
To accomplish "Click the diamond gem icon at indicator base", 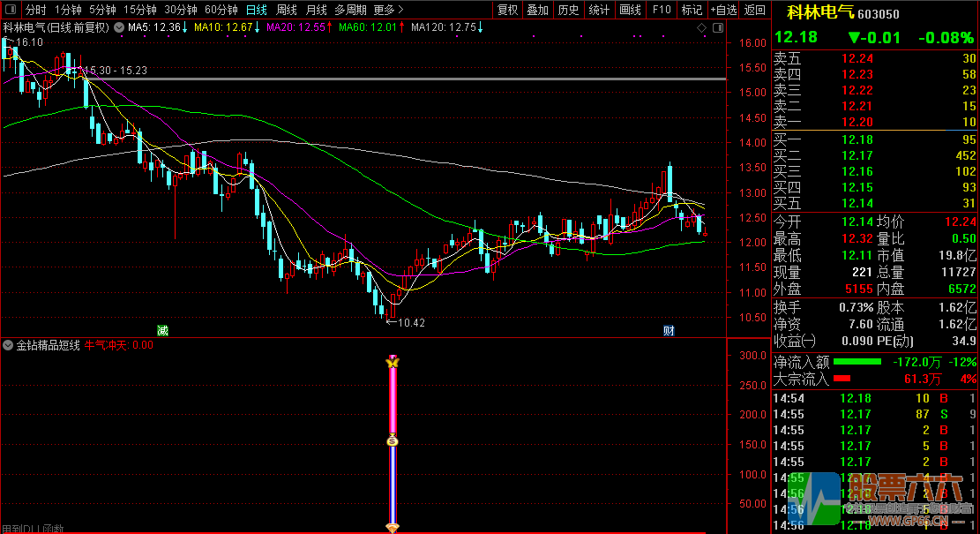I will 393,529.
